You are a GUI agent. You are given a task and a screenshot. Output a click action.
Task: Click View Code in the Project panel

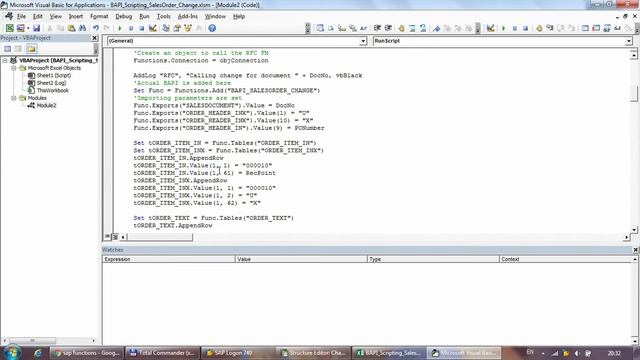(x=7, y=49)
